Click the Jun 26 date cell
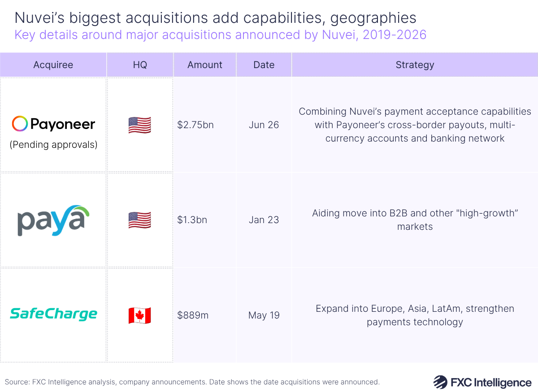The image size is (538, 392). (x=264, y=125)
